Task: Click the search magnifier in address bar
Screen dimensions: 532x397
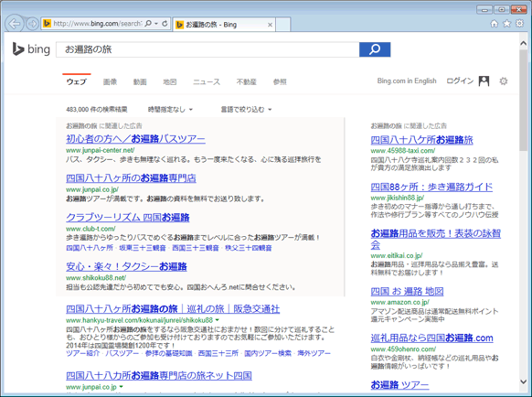Action: (148, 24)
